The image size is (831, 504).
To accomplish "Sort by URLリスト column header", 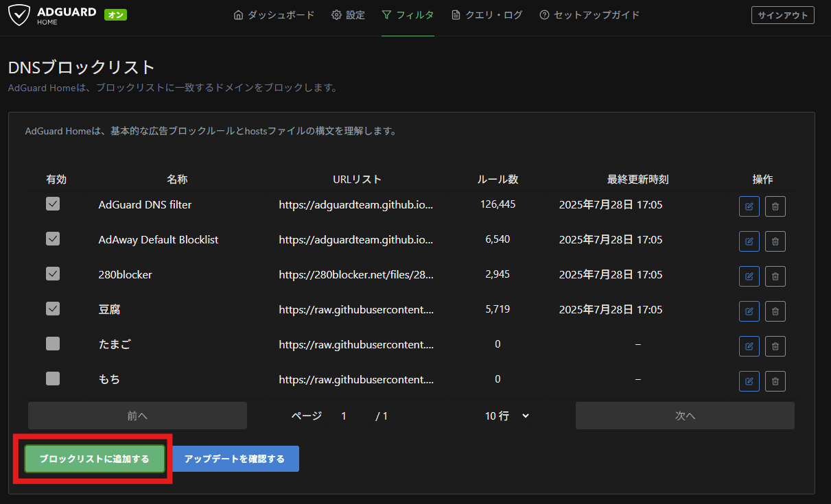I will tap(357, 179).
